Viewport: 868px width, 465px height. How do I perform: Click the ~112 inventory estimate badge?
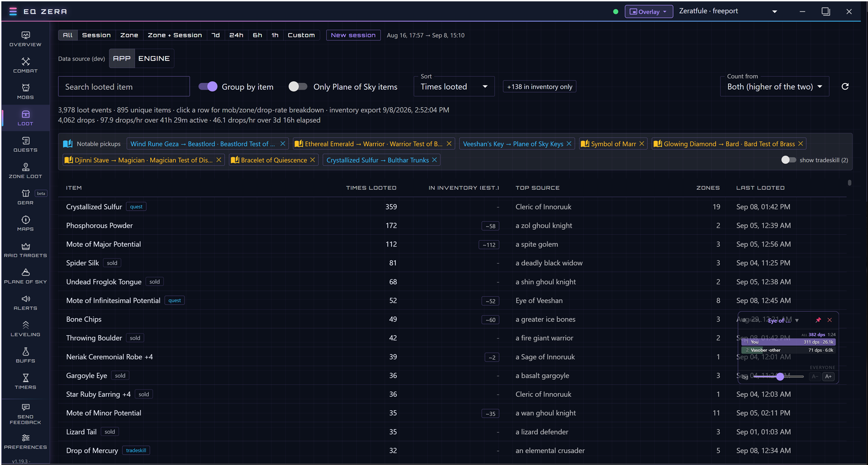click(x=489, y=244)
